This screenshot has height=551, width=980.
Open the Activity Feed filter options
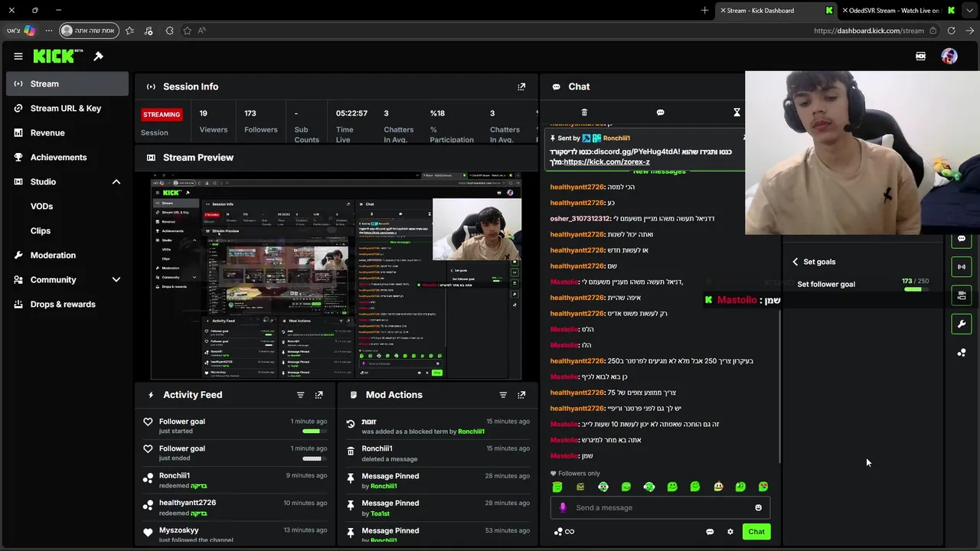(x=300, y=395)
